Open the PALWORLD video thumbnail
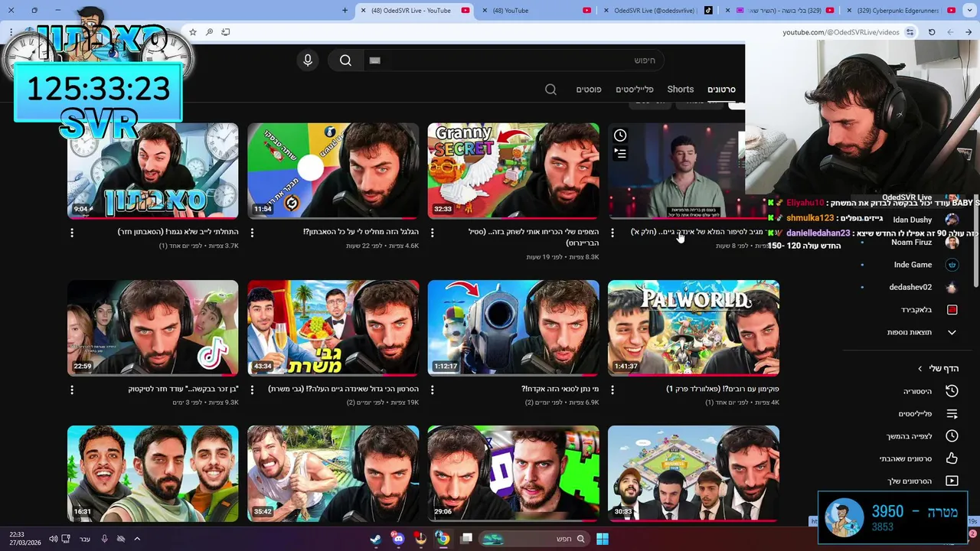 tap(693, 328)
